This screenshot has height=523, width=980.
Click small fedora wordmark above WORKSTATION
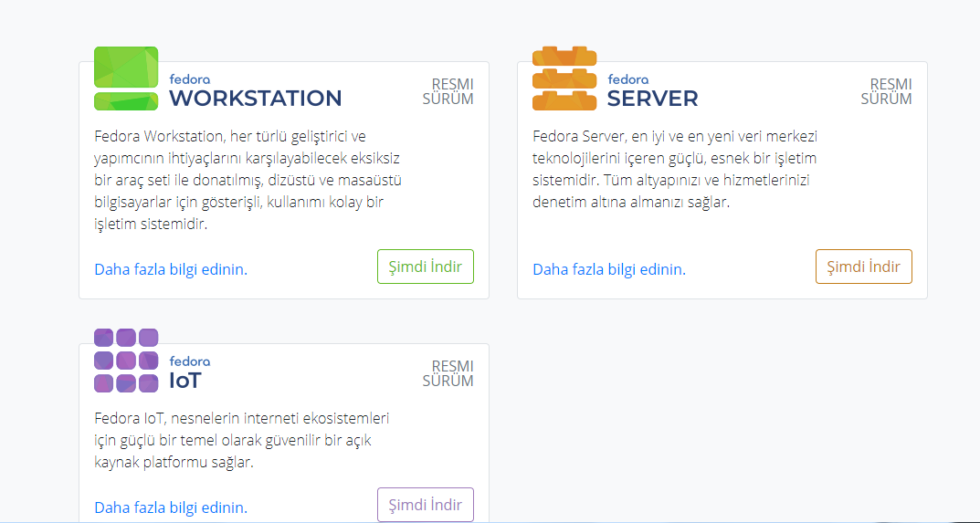pyautogui.click(x=190, y=79)
